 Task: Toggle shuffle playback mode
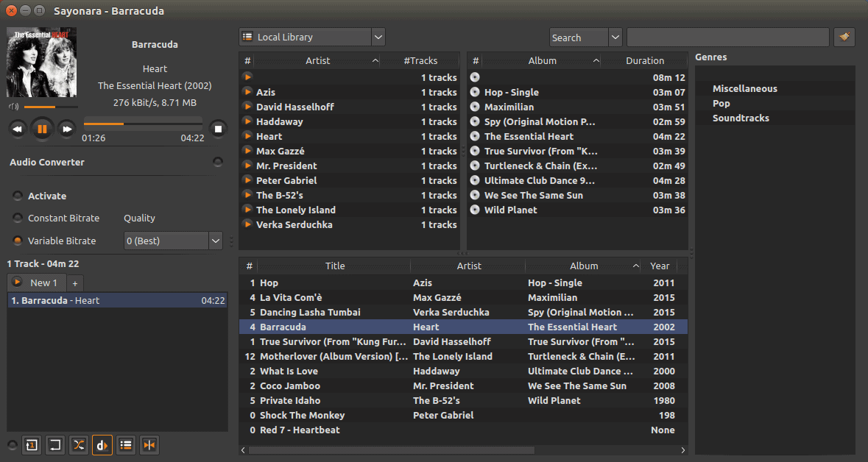point(79,445)
